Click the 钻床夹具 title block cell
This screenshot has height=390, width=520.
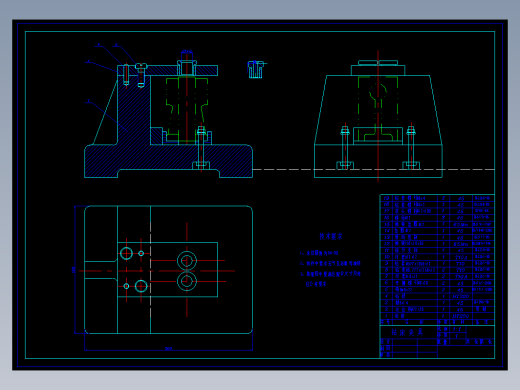[x=408, y=332]
